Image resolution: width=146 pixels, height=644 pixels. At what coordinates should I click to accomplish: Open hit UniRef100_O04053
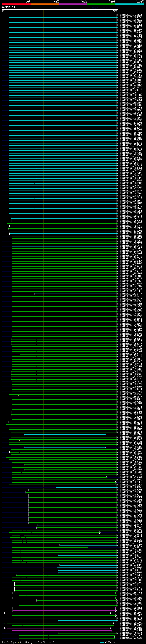pyautogui.click(x=131, y=487)
